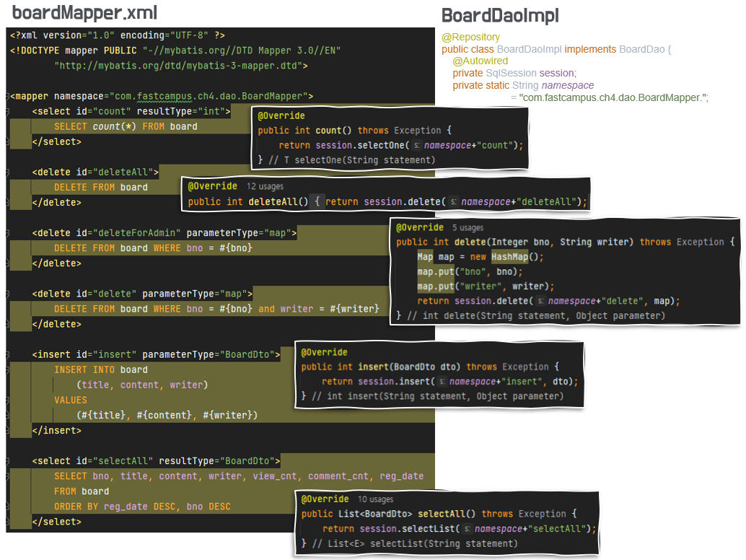The width and height of the screenshot is (746, 560).
Task: Click 'insert(BoardDto dto)' method signature
Action: coord(409,367)
